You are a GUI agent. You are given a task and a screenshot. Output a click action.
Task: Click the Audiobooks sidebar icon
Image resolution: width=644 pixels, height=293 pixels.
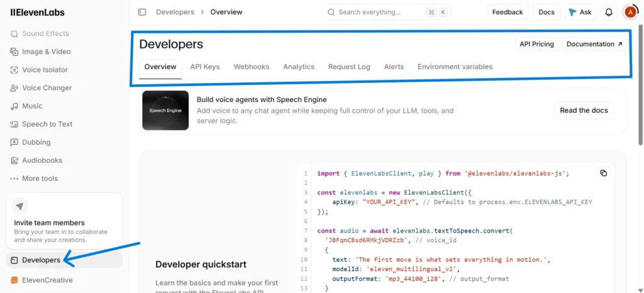pos(14,160)
